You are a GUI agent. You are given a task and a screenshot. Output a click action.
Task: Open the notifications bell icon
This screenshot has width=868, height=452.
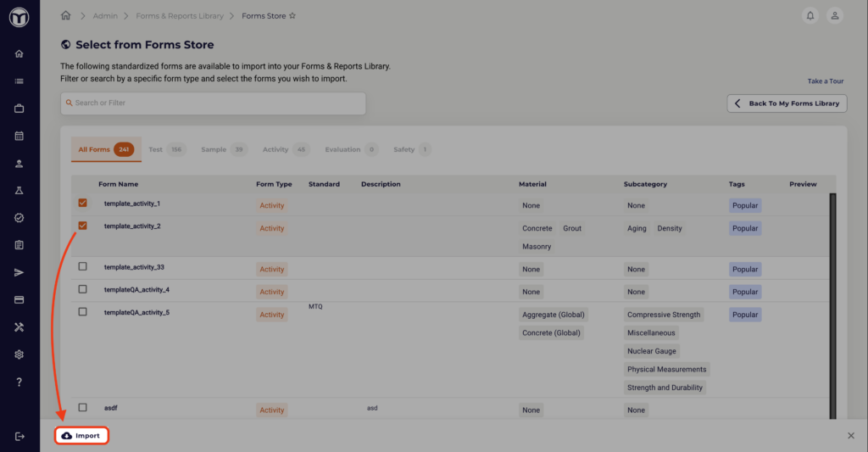pos(811,15)
